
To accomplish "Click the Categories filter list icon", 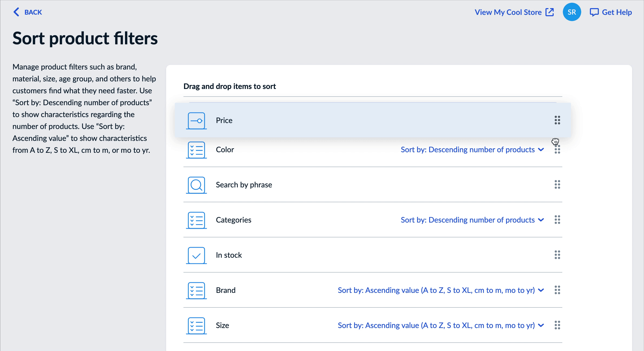I will [196, 220].
